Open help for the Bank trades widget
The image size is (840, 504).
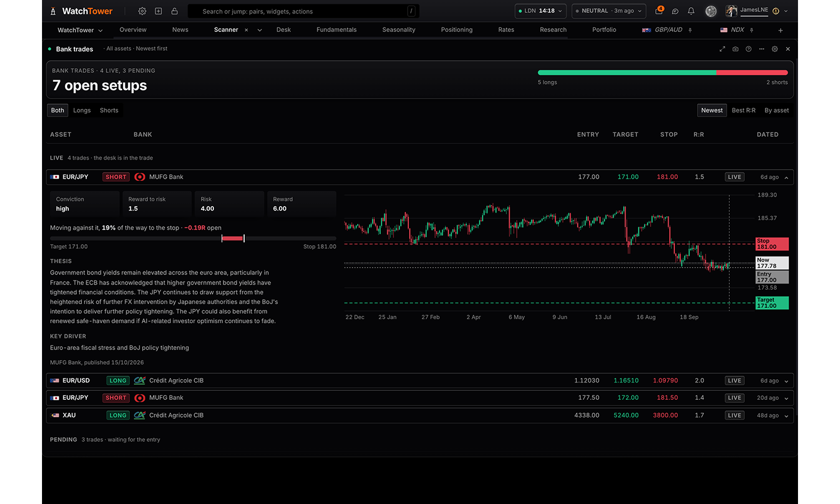[749, 49]
